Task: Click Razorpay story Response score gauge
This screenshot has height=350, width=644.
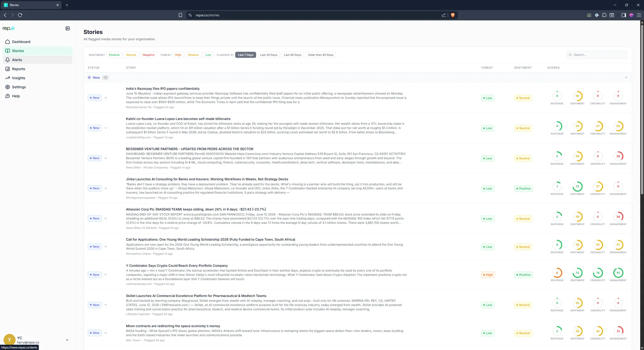Action: (x=557, y=96)
